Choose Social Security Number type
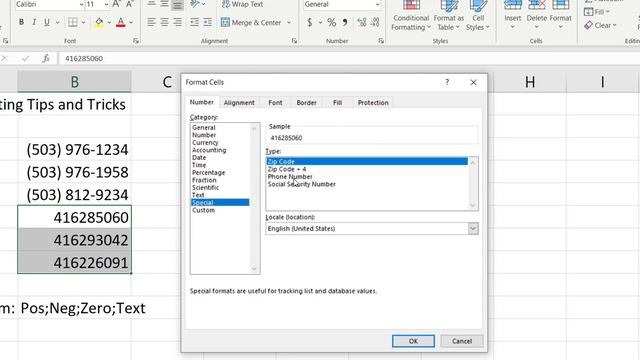This screenshot has height=360, width=640. [x=302, y=184]
